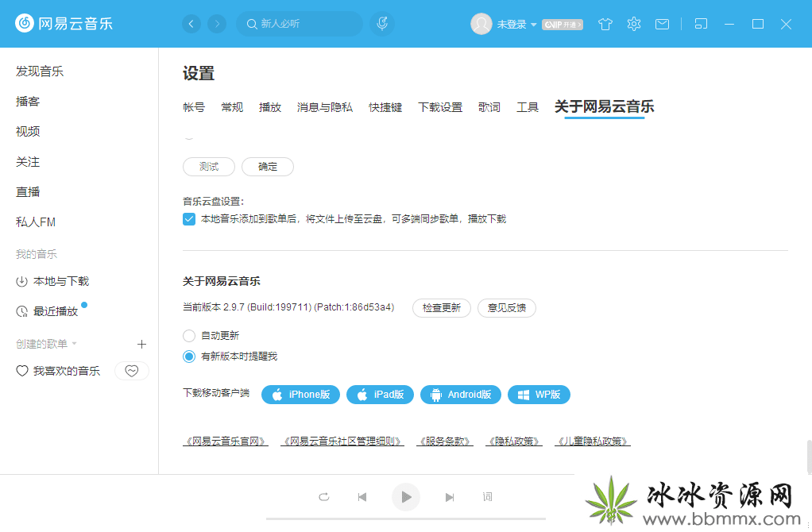Open the VIP 开通 badge
Screen dimensions: 812x532
(x=563, y=25)
